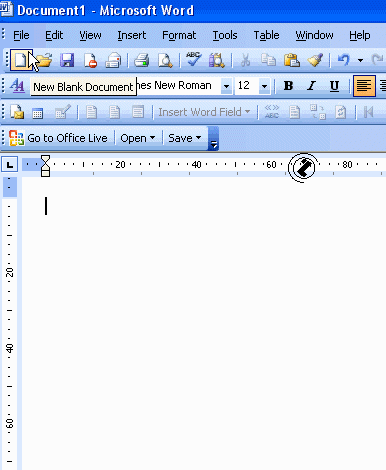Click Open Data Source mail merge icon
The height and width of the screenshot is (470, 386).
point(37,113)
